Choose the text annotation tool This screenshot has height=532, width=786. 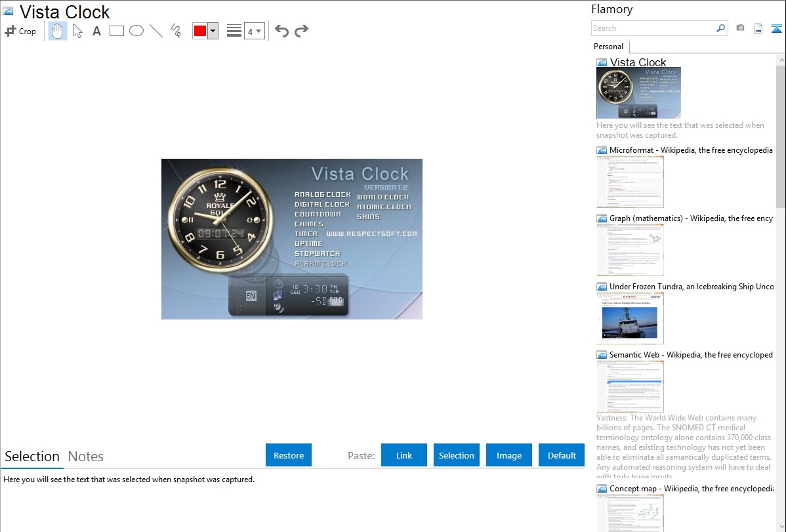(x=96, y=31)
